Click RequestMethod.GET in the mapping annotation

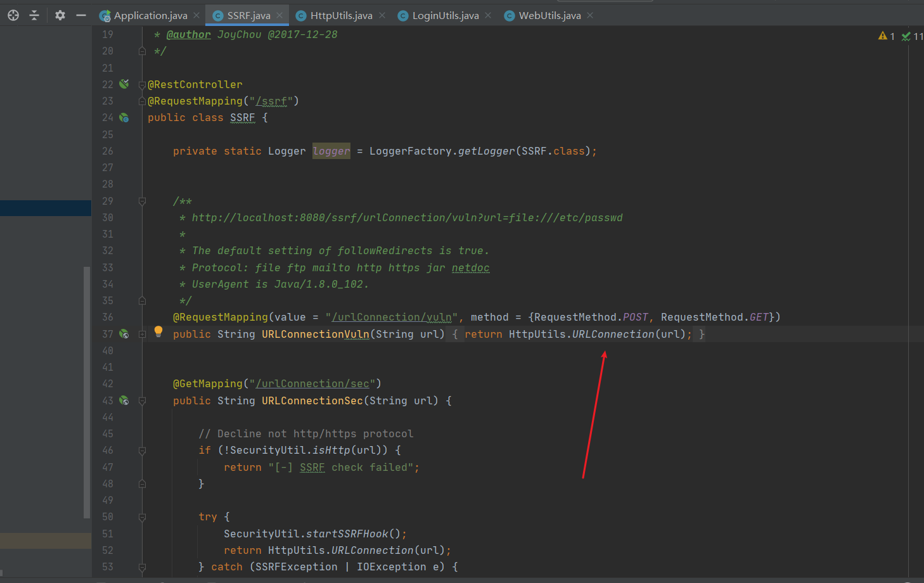coord(715,317)
